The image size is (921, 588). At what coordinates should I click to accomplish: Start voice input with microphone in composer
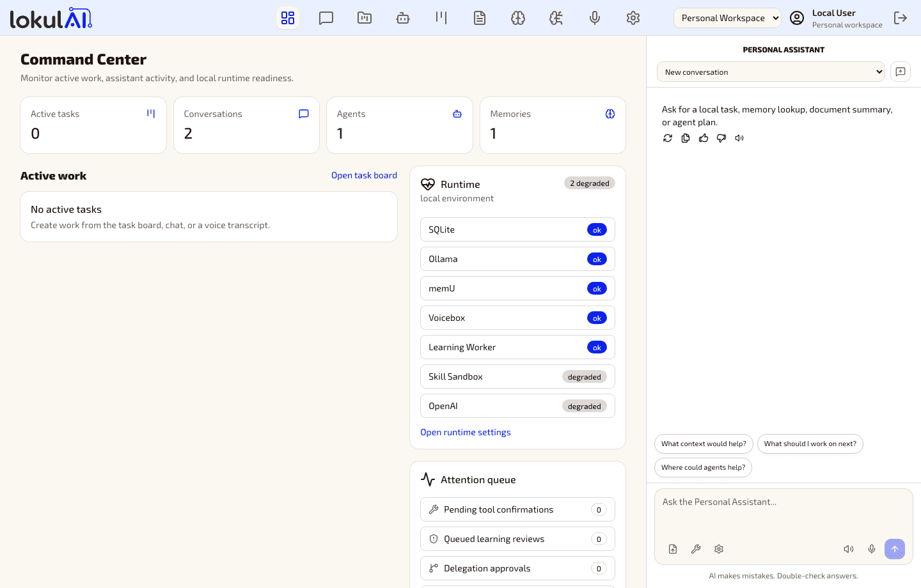872,549
